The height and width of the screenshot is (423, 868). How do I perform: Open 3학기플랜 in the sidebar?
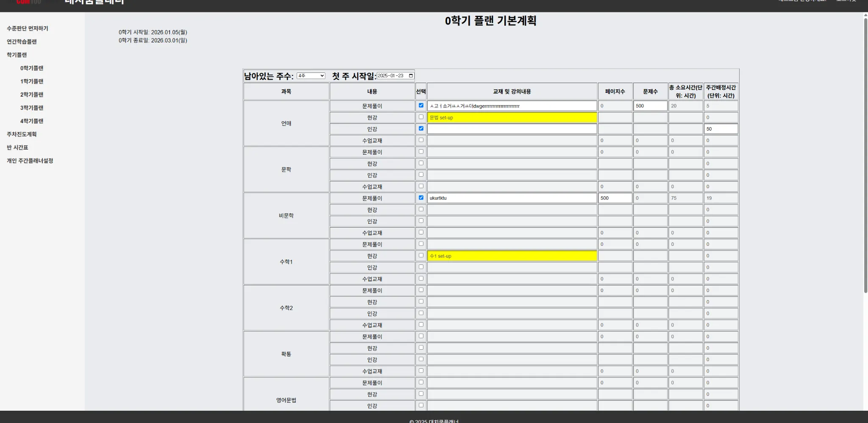32,108
